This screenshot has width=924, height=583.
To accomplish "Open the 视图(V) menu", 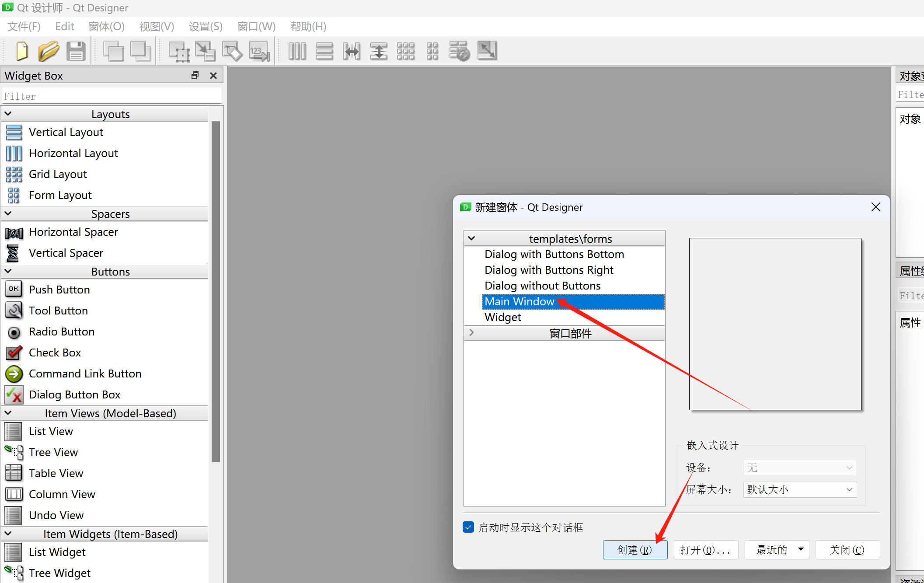I will pyautogui.click(x=157, y=27).
